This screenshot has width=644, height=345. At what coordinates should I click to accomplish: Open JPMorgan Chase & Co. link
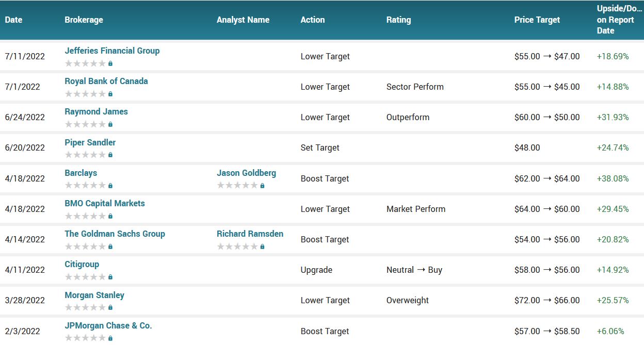tap(108, 325)
